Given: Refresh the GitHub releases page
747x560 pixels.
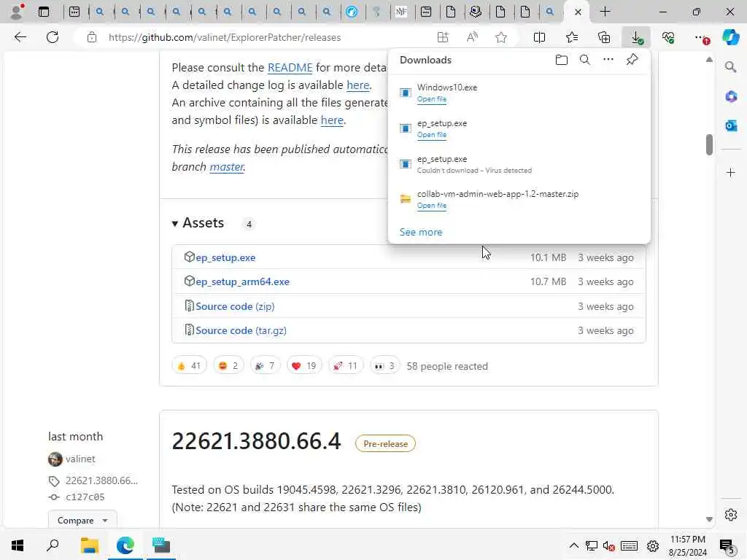Looking at the screenshot, I should coord(53,37).
